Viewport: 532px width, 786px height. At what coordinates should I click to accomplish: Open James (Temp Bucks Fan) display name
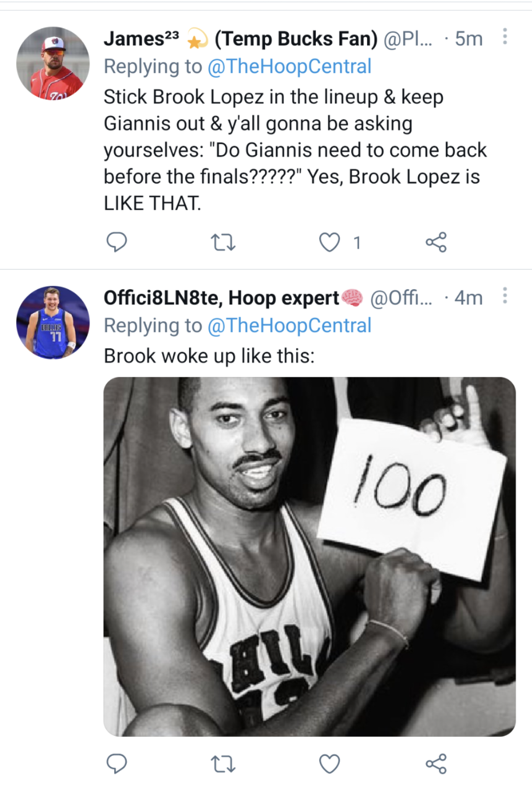pyautogui.click(x=240, y=39)
